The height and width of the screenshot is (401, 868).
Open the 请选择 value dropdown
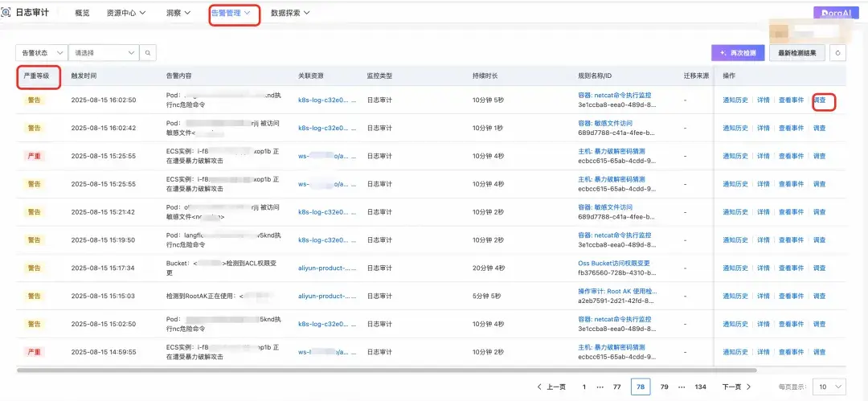tap(104, 52)
